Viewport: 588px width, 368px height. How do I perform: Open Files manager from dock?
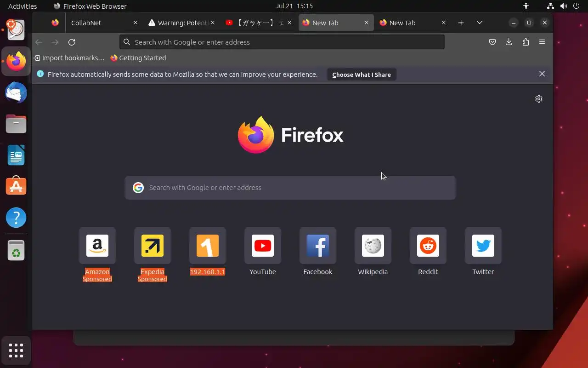[16, 124]
